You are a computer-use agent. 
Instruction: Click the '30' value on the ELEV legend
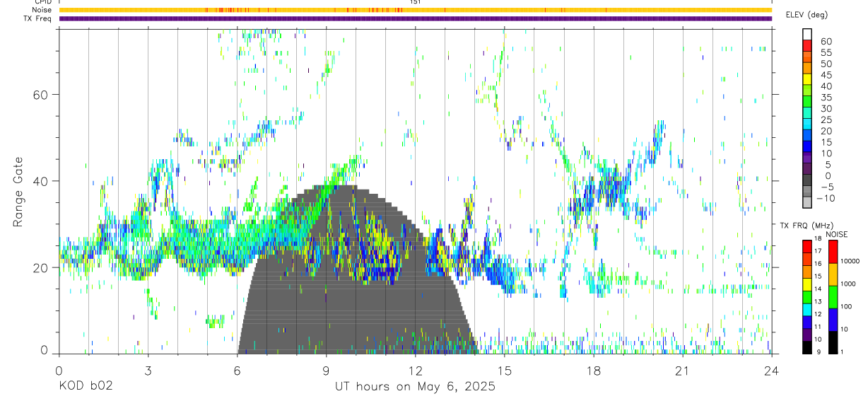click(827, 108)
